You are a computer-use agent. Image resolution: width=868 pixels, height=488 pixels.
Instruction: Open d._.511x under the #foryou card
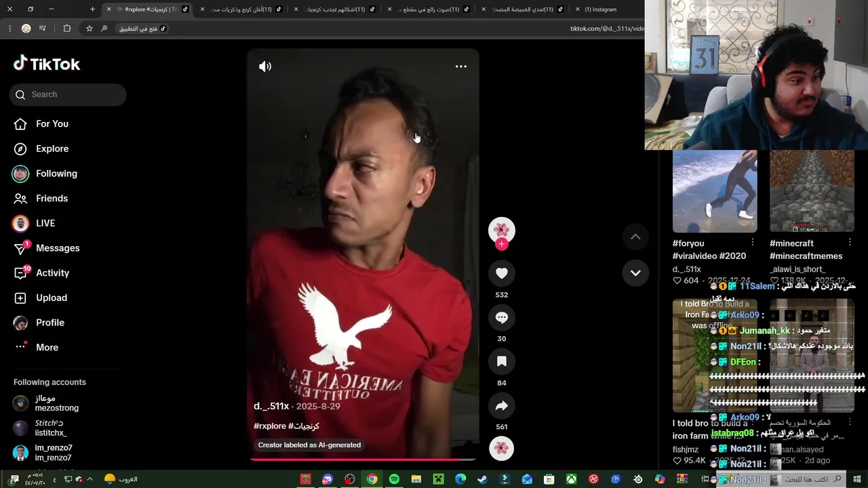pos(687,269)
